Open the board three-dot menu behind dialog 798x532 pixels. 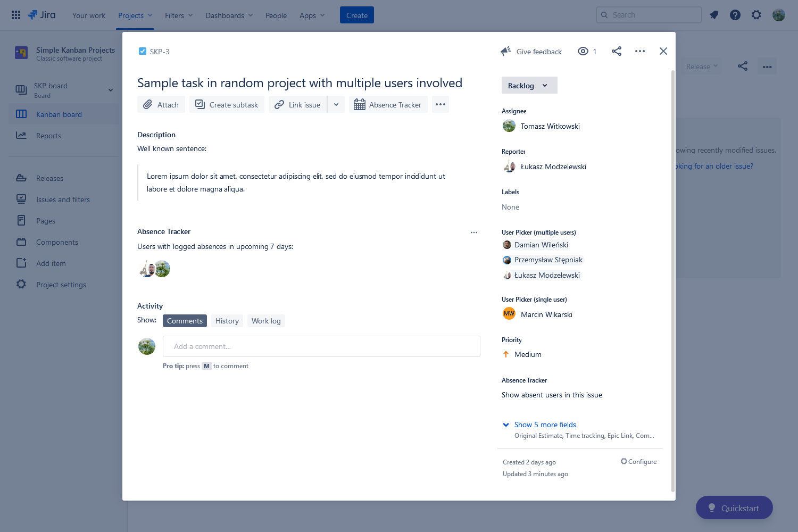coord(767,66)
